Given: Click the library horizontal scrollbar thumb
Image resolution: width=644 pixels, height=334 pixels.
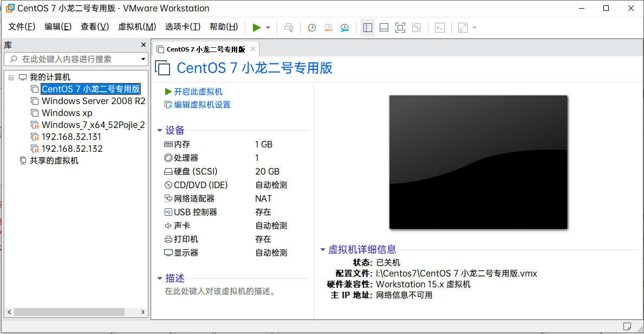Looking at the screenshot, I should tap(69, 312).
